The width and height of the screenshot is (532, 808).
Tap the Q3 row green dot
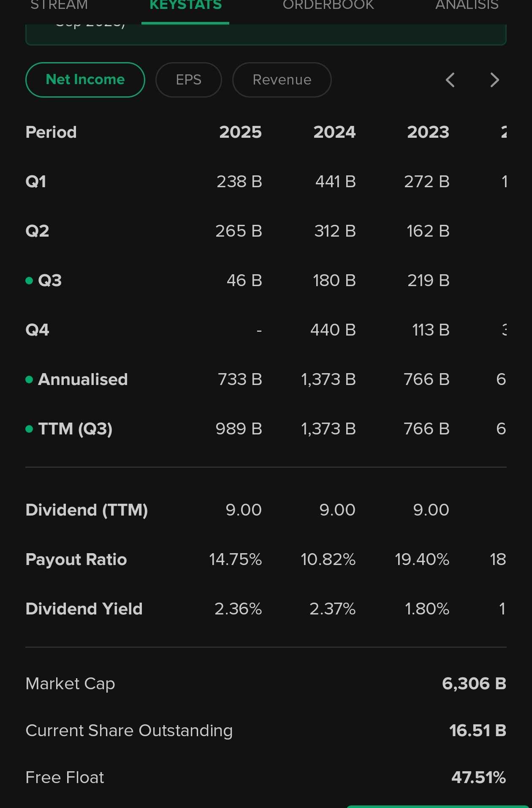pos(29,281)
